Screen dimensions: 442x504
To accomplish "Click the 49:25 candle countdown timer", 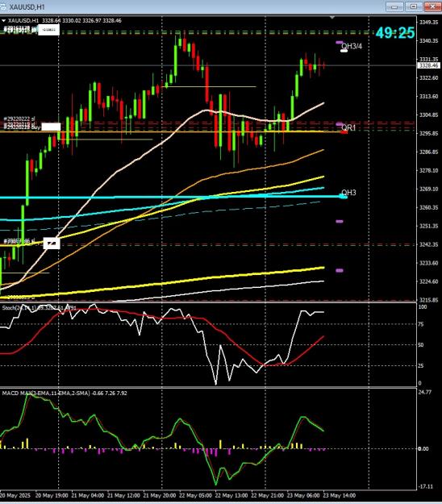I will (395, 33).
